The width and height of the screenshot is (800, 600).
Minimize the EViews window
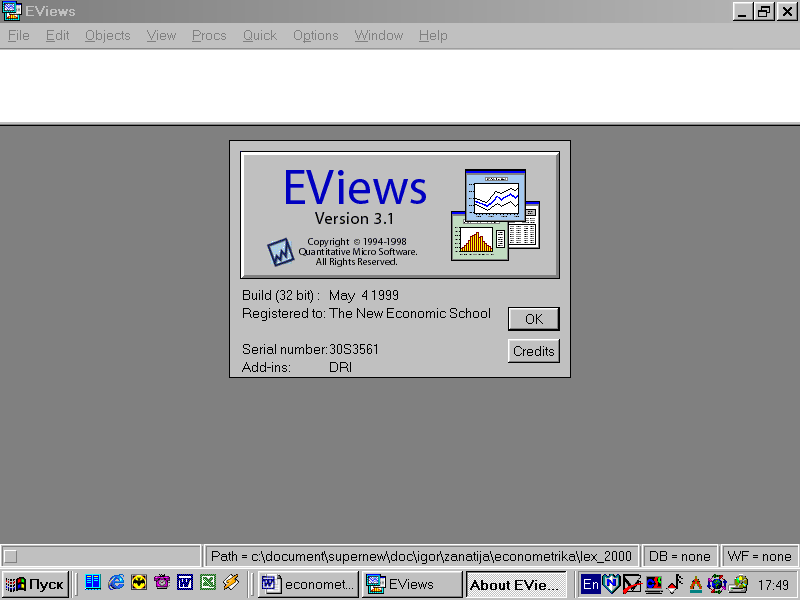click(743, 11)
